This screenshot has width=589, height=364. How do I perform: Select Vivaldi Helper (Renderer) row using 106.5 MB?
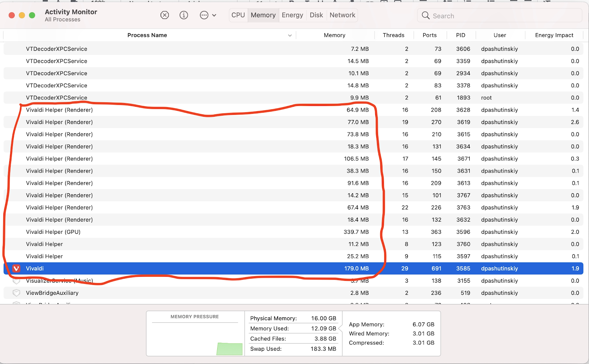[x=293, y=159]
